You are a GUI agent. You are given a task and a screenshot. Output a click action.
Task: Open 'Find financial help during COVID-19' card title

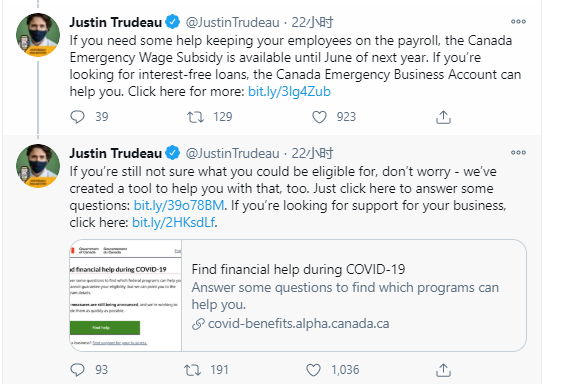(x=298, y=270)
